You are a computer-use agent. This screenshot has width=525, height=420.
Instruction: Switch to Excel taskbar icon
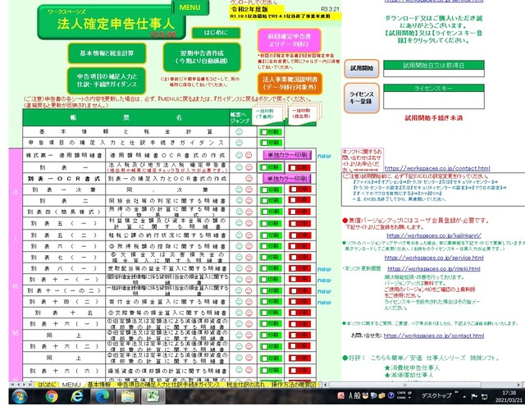tap(153, 396)
